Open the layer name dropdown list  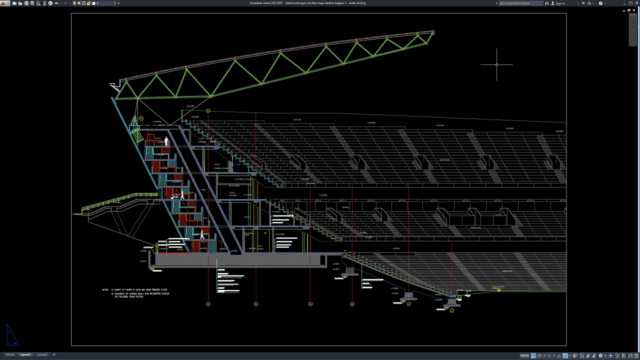[x=114, y=3]
